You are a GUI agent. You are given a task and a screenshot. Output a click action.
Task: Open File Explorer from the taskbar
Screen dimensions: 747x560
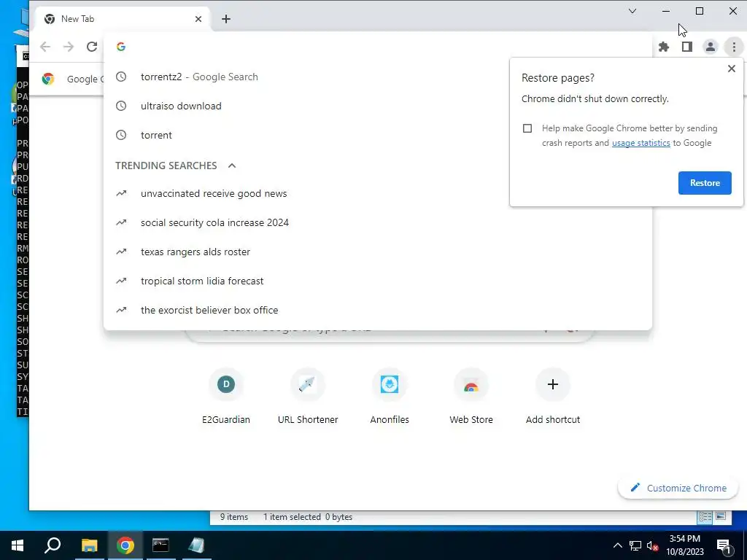(90, 545)
